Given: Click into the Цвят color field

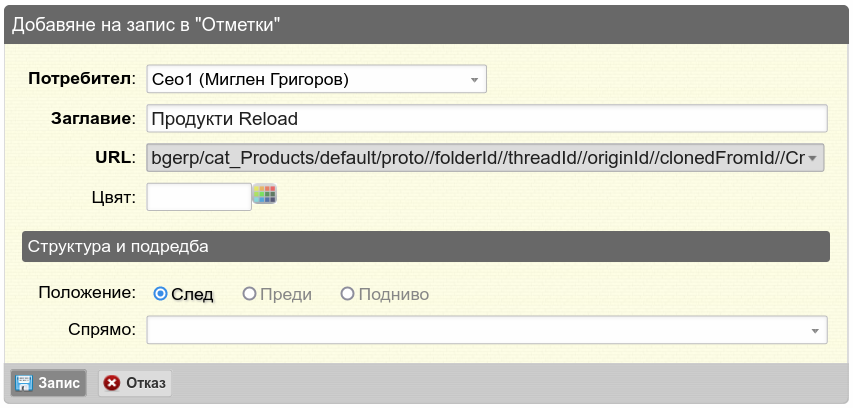Looking at the screenshot, I should (x=199, y=197).
